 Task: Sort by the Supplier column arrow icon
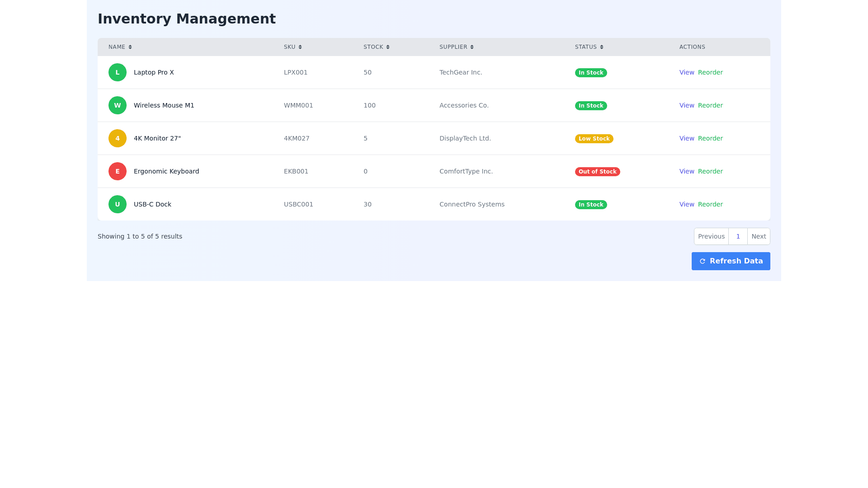472,47
